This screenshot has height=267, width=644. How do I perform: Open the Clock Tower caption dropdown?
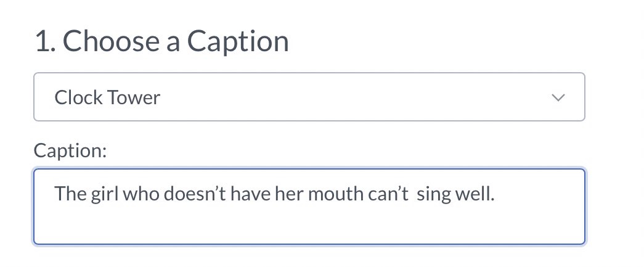pyautogui.click(x=308, y=97)
